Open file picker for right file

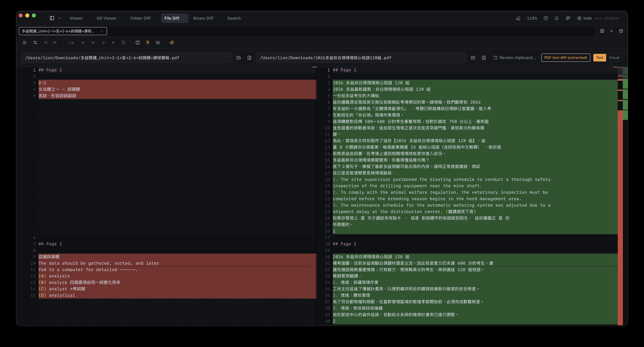(x=484, y=58)
